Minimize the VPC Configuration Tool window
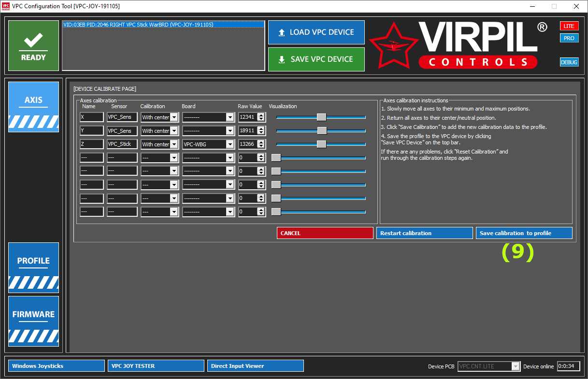This screenshot has height=379, width=588. (532, 6)
